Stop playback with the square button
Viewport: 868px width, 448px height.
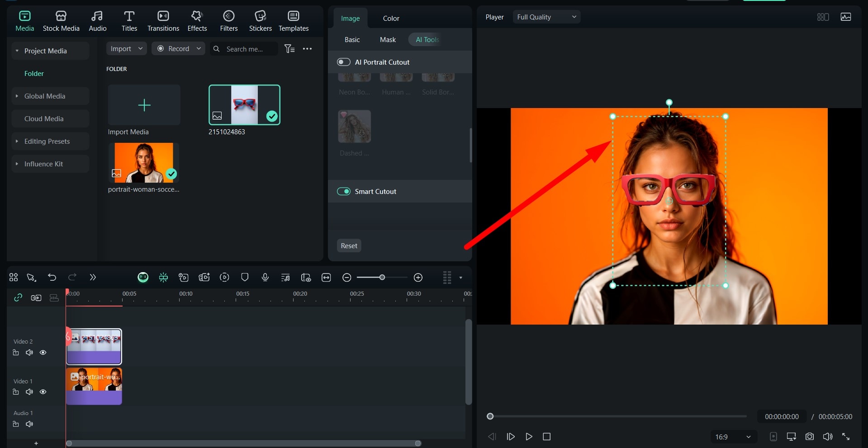546,437
